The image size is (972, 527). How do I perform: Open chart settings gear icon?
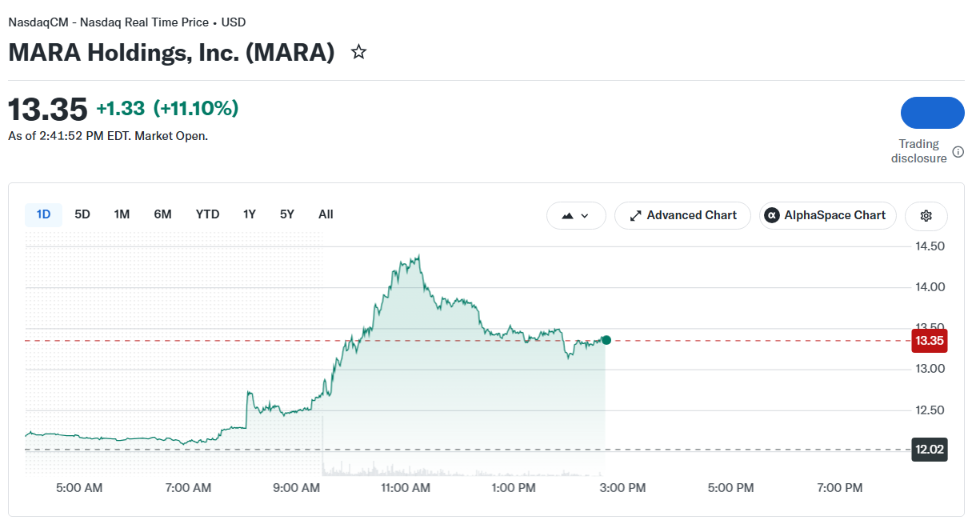pyautogui.click(x=926, y=216)
